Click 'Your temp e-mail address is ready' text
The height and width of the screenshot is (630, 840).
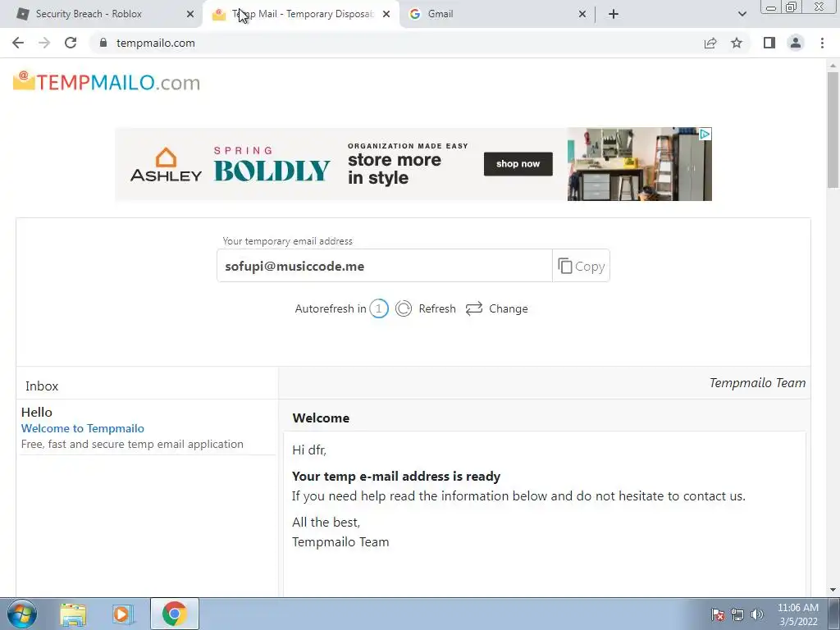[x=396, y=477]
